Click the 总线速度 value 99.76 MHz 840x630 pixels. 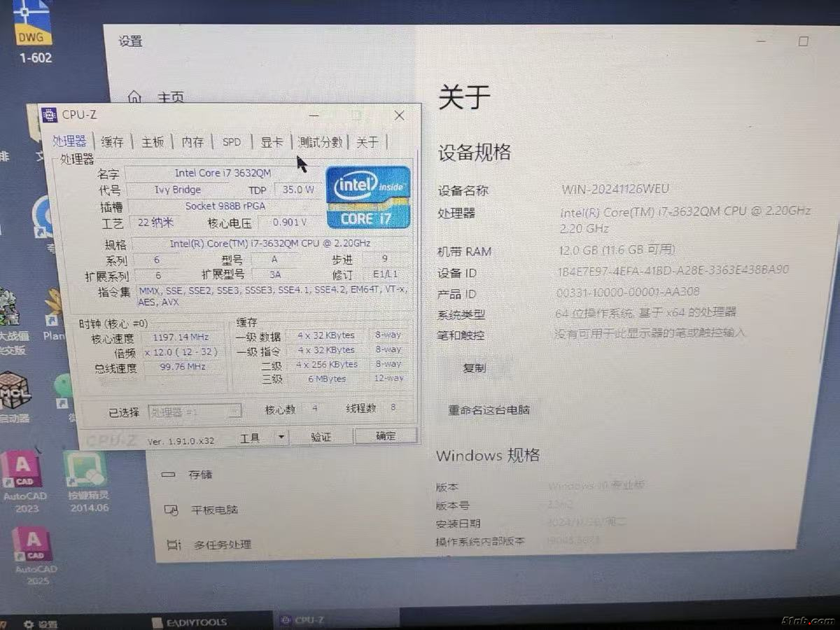coord(181,367)
